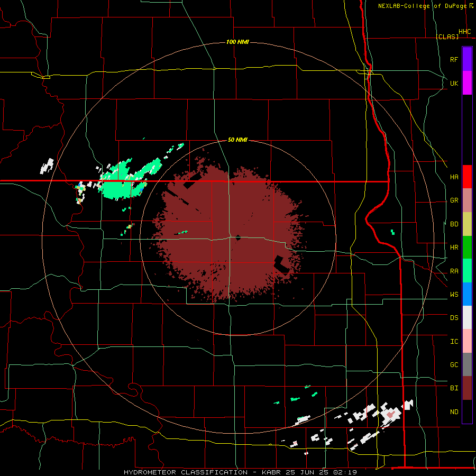Image resolution: width=476 pixels, height=476 pixels.
Task: Click the purple RF color swatch
Action: point(467,59)
